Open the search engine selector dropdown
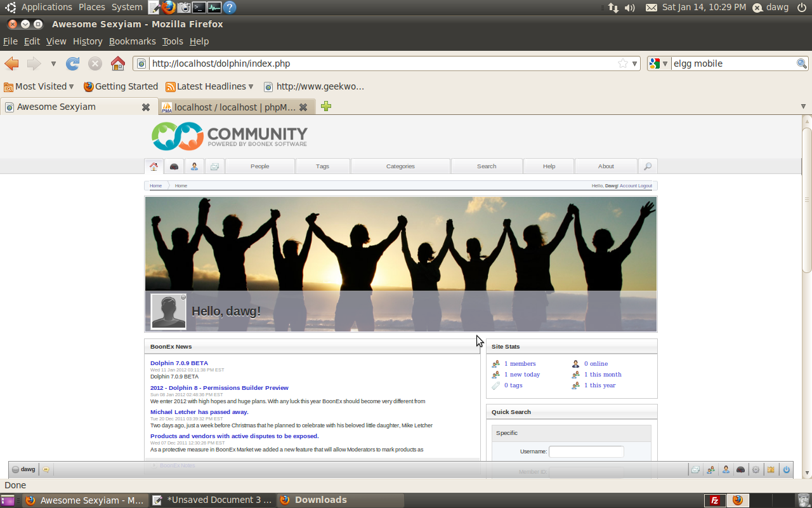 [658, 63]
